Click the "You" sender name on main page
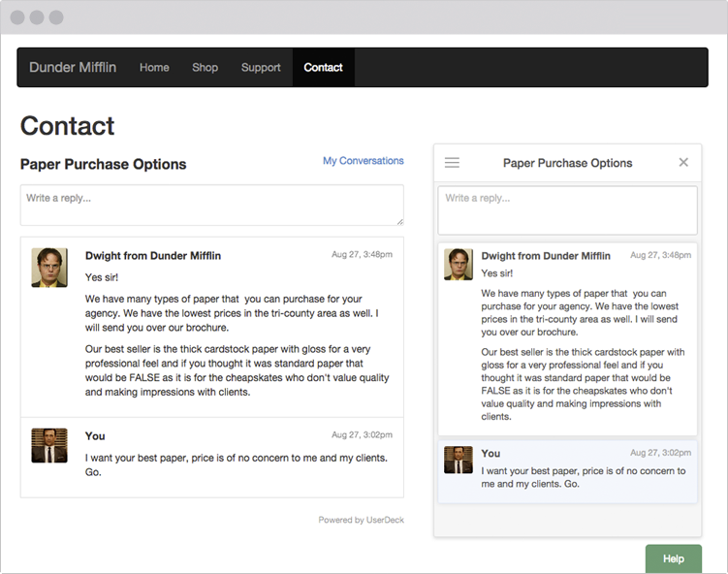 [95, 436]
